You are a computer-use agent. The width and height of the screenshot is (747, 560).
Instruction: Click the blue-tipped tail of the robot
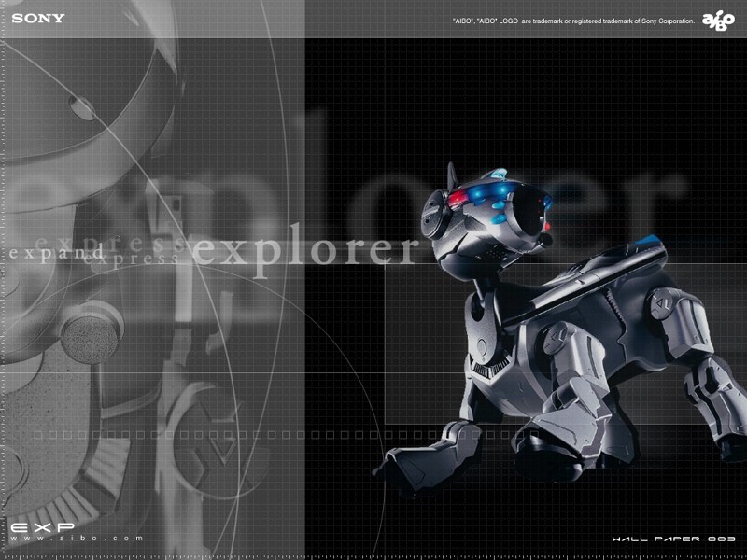pyautogui.click(x=651, y=246)
